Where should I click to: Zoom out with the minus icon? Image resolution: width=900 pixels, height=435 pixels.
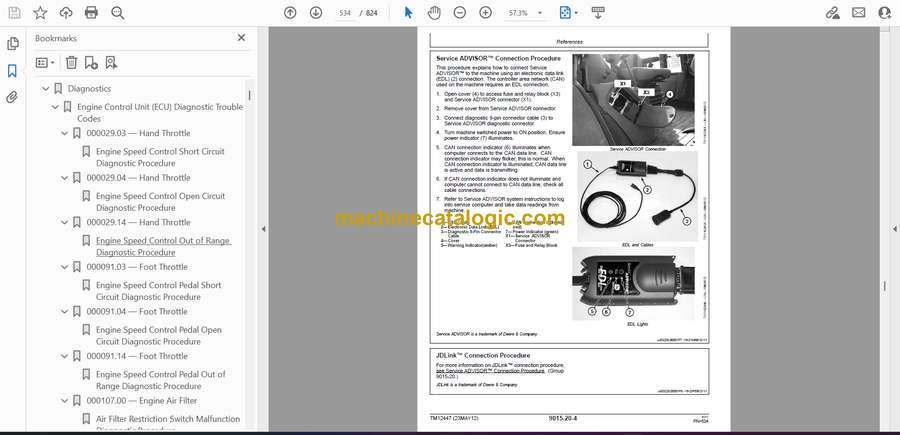point(460,13)
